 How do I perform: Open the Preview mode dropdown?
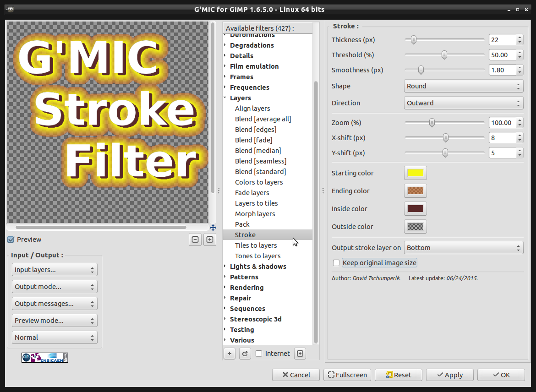click(55, 320)
